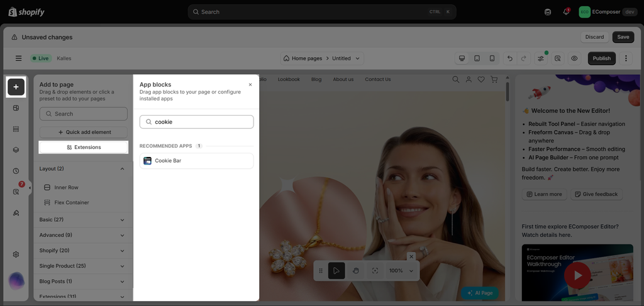Open the Shopify sidekick assistant icon
644x306 pixels.
pos(548,12)
